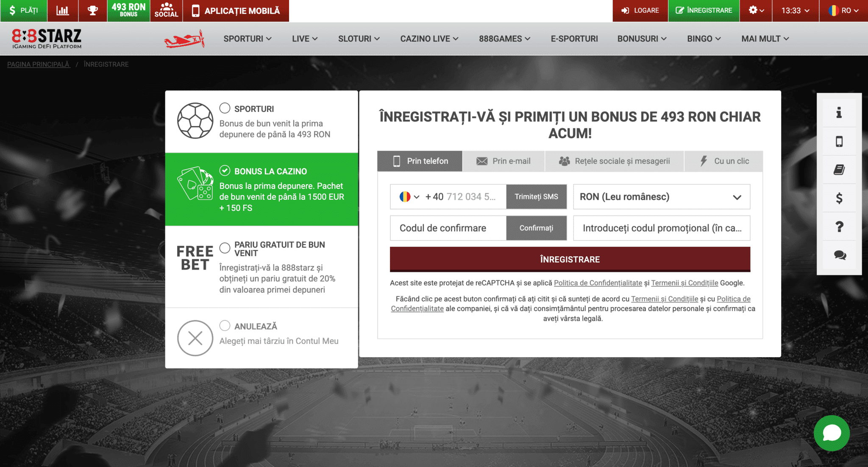Open the green live chat bubble
868x467 pixels.
832,433
